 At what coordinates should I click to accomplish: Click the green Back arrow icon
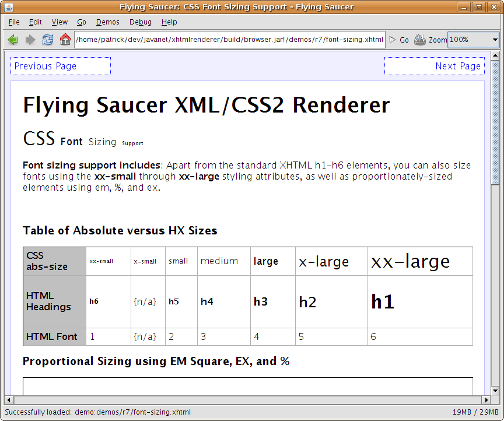pyautogui.click(x=13, y=40)
